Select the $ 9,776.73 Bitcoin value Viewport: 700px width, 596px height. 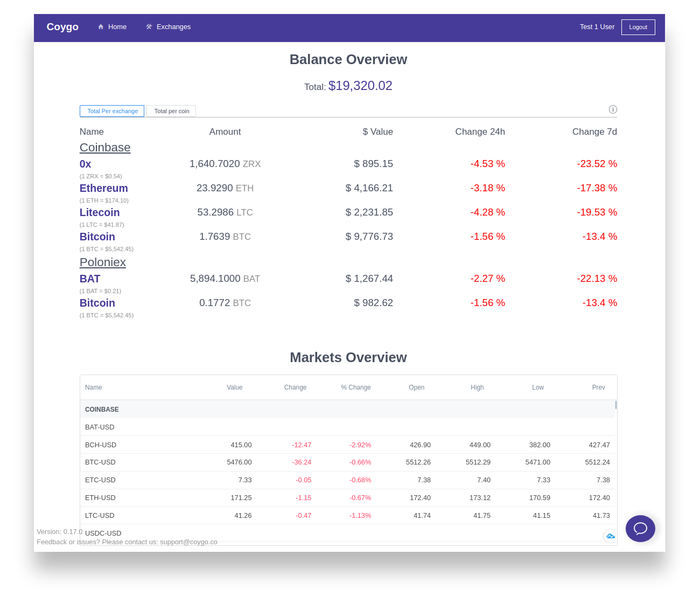369,237
